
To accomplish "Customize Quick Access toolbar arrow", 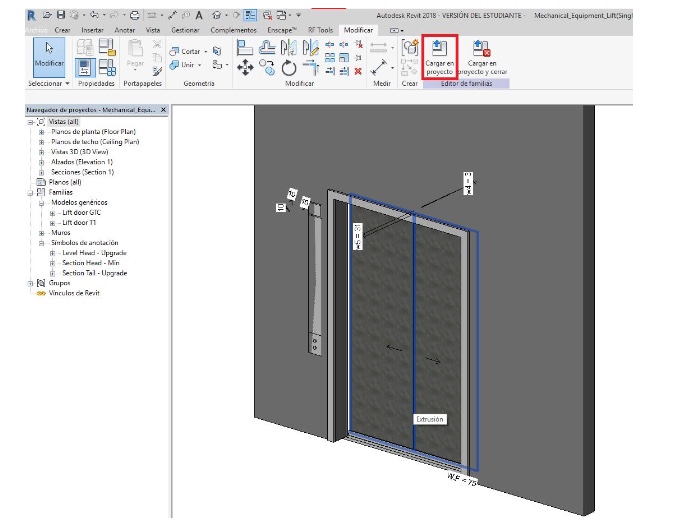I will (298, 16).
